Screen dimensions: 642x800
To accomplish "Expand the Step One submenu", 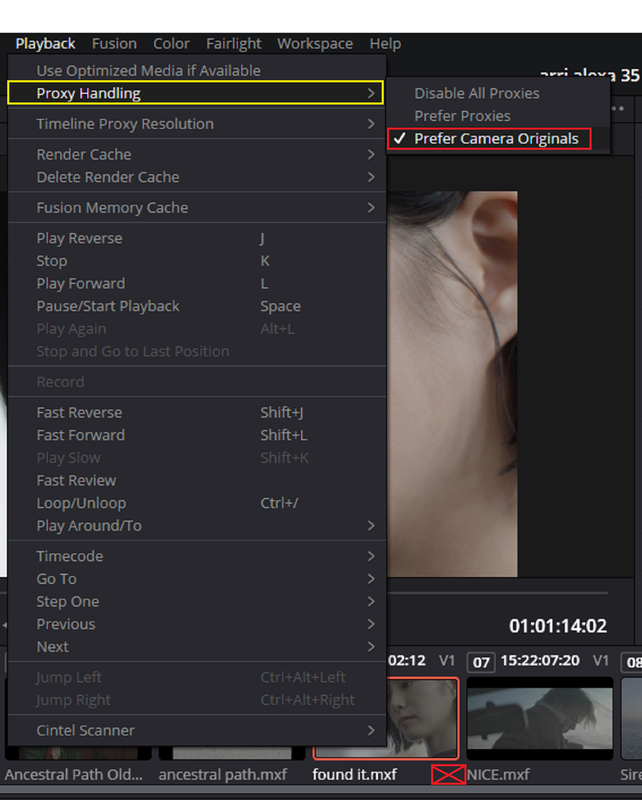I will pyautogui.click(x=197, y=602).
